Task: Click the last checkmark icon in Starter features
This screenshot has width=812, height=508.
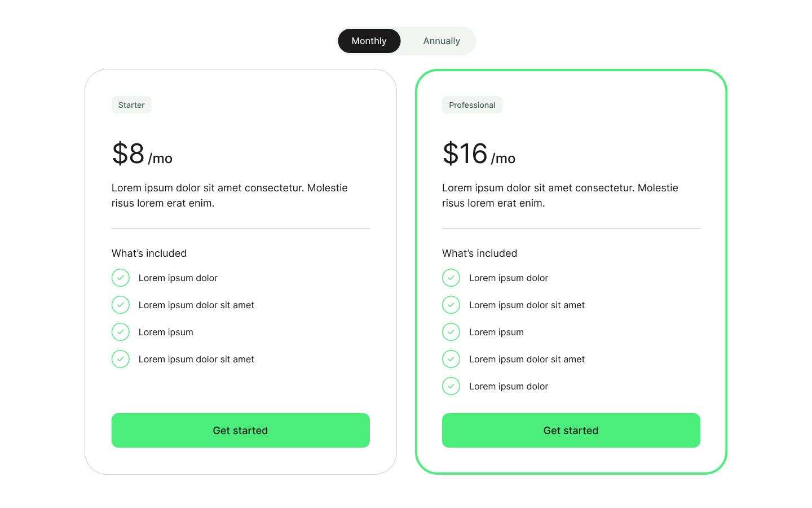Action: click(x=121, y=359)
